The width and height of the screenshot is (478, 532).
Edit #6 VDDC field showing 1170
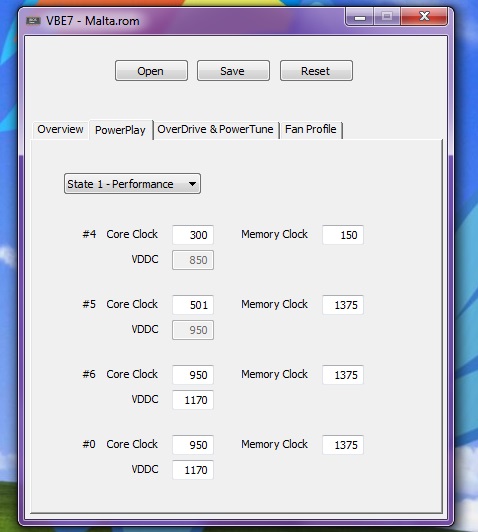pos(193,400)
